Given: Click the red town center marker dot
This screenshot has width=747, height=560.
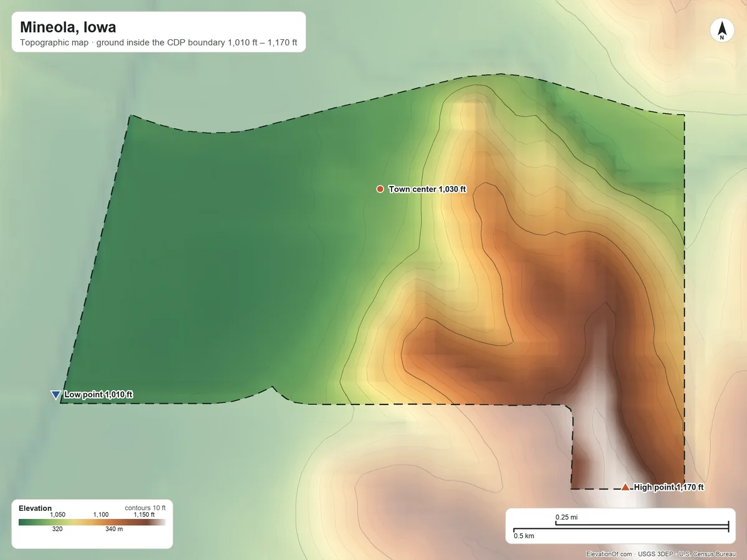Looking at the screenshot, I should [380, 189].
